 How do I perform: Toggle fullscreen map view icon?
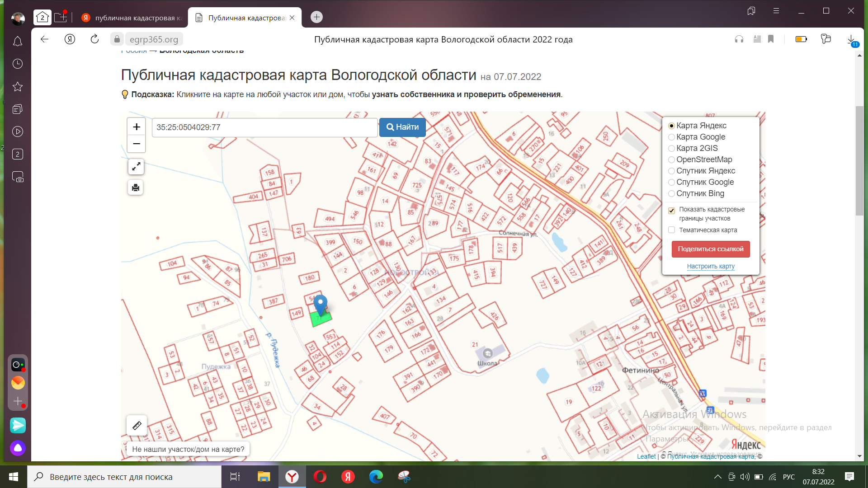[x=136, y=167]
